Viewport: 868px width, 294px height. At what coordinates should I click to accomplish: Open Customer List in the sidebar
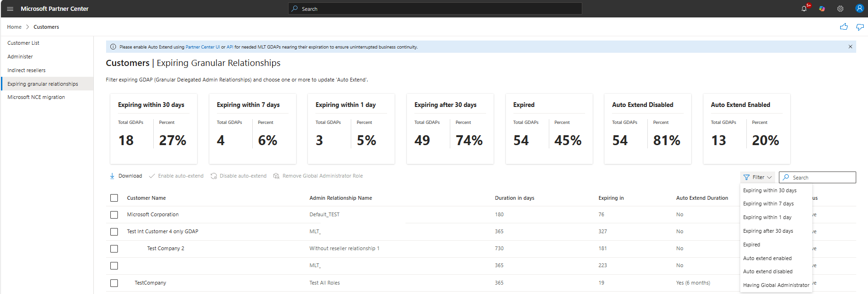(x=24, y=43)
